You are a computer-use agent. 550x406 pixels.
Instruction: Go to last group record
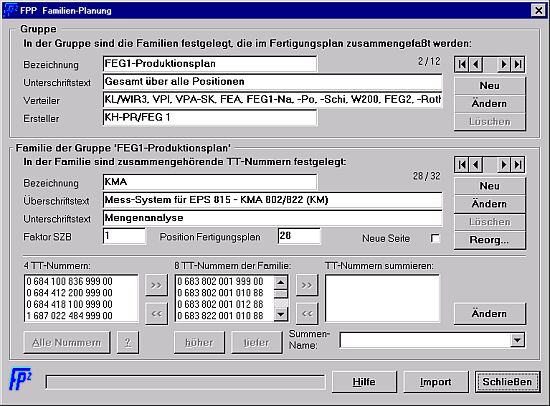point(518,64)
